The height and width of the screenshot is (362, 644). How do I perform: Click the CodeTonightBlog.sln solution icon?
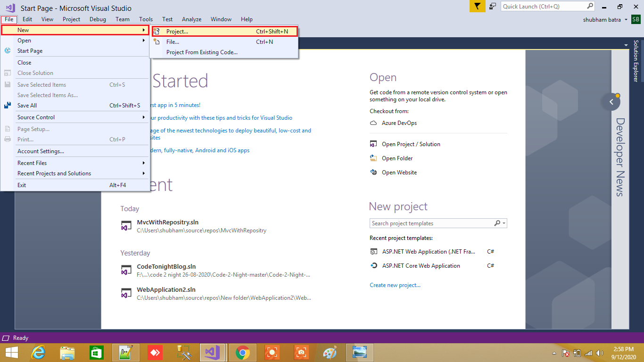coord(126,270)
